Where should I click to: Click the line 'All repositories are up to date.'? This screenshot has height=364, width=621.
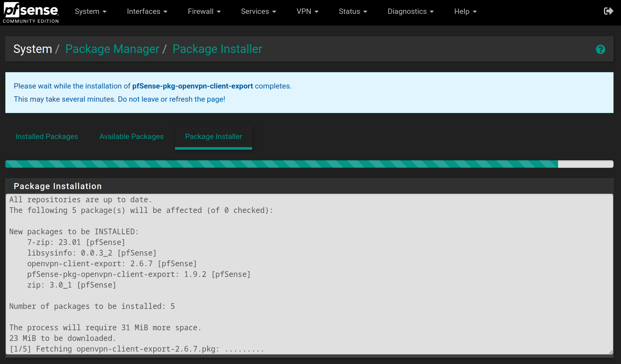(81, 200)
